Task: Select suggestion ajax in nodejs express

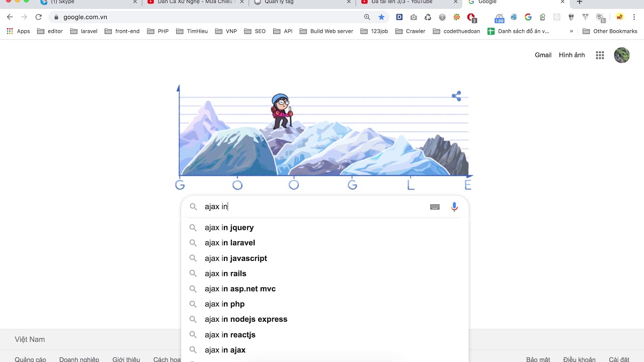Action: click(325, 319)
